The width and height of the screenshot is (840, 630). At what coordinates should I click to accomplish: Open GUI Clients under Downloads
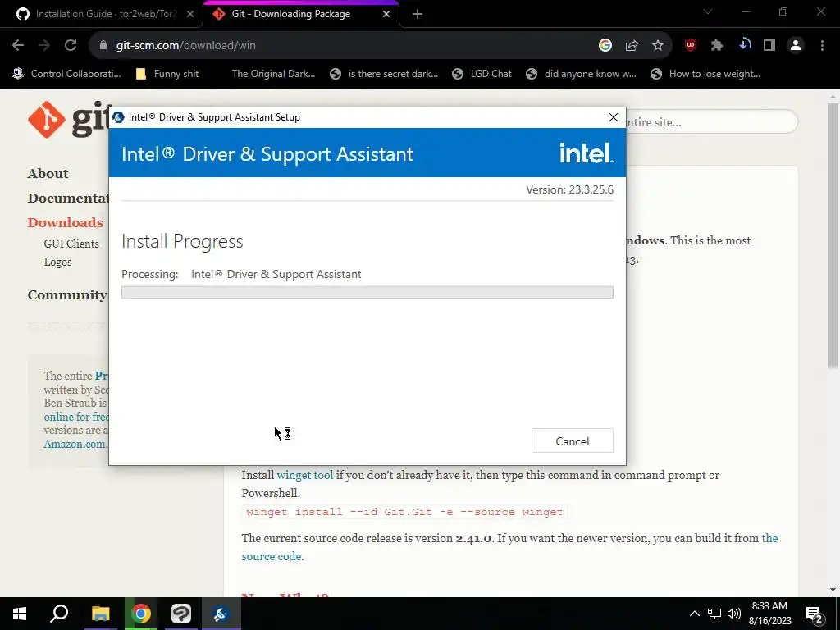(71, 244)
